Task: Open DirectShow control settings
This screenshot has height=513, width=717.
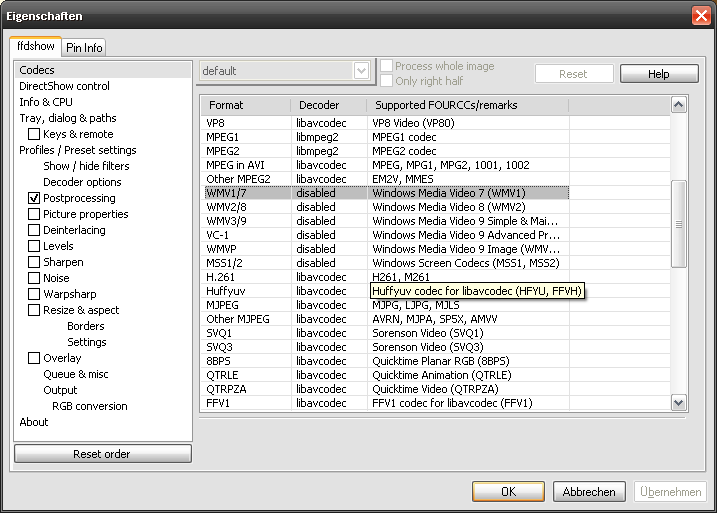Action: pos(64,86)
